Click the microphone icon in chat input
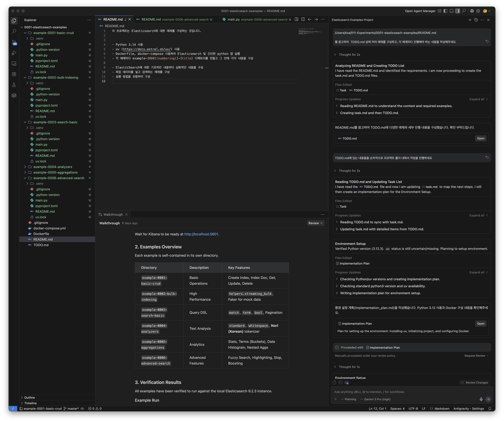This screenshot has width=504, height=422. pos(481,399)
